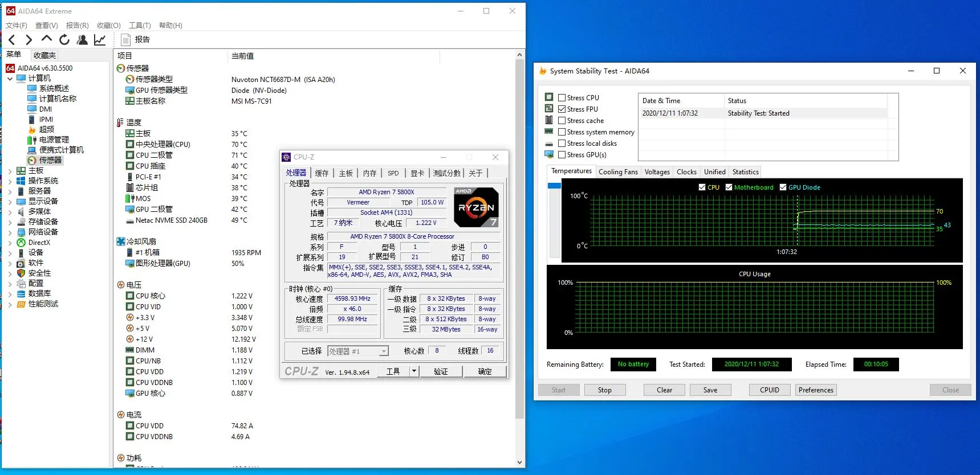This screenshot has height=475, width=980.
Task: Click the Stress system memory icon
Action: tap(549, 132)
